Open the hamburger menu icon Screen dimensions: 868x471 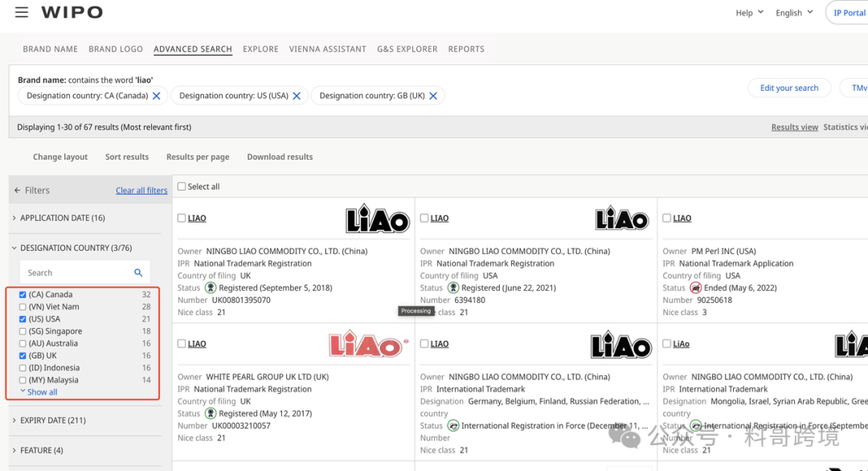(22, 11)
